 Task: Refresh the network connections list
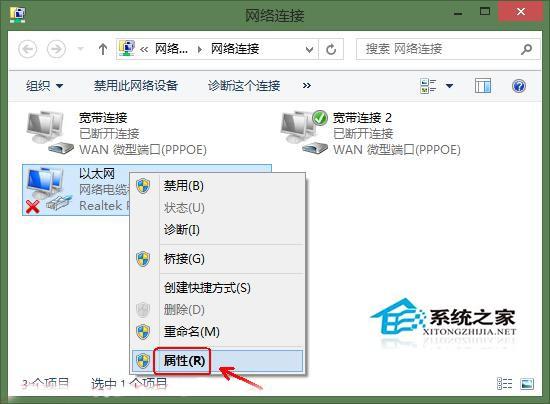[x=331, y=49]
